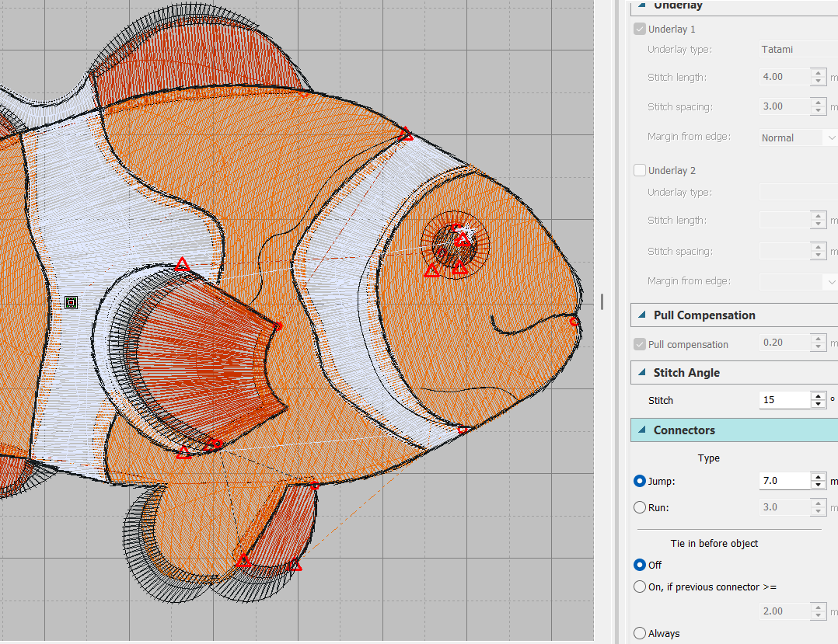Increase Run length with up arrow

point(819,503)
